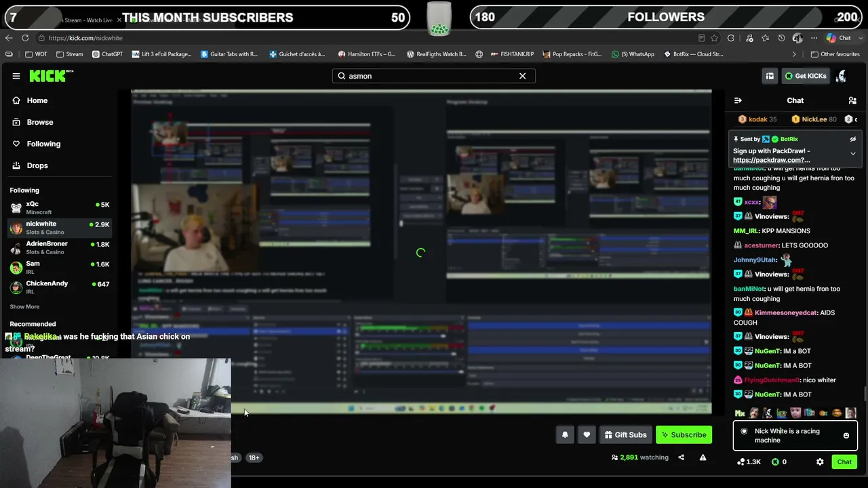
Task: Hide the pinned BotRix message
Action: coord(853,139)
